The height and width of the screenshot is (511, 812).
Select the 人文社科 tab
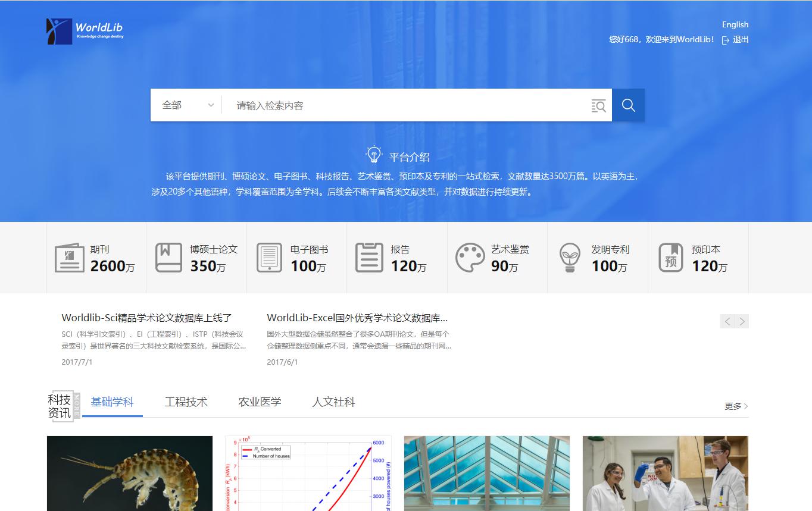333,402
